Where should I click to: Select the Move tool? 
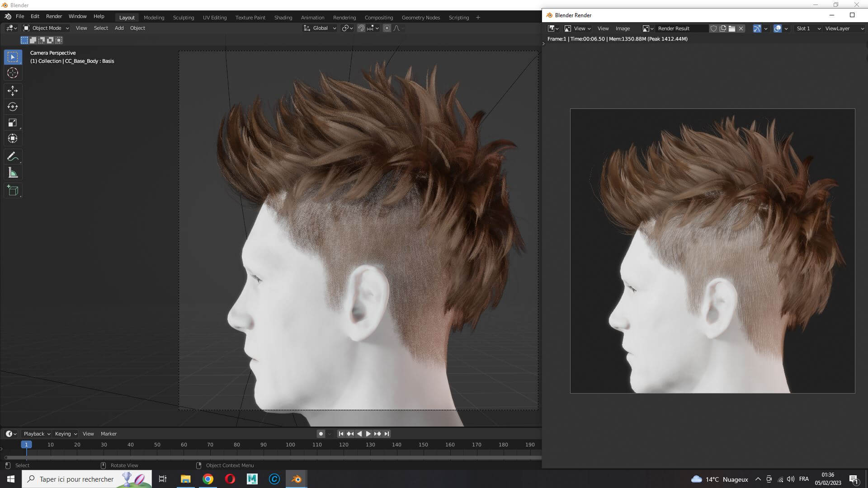click(13, 91)
